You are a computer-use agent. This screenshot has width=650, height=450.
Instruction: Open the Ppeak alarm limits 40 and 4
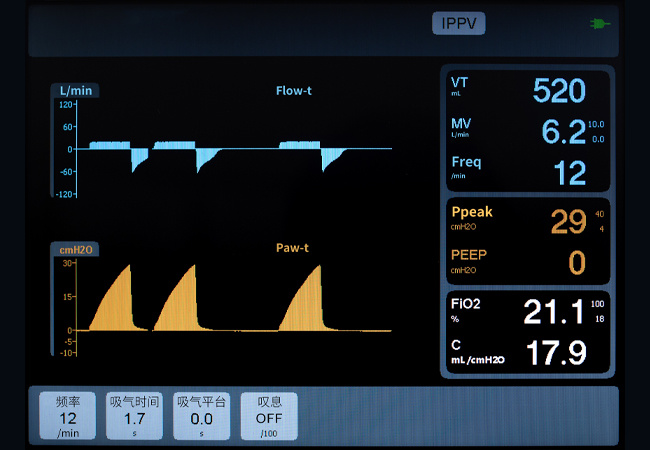click(599, 221)
